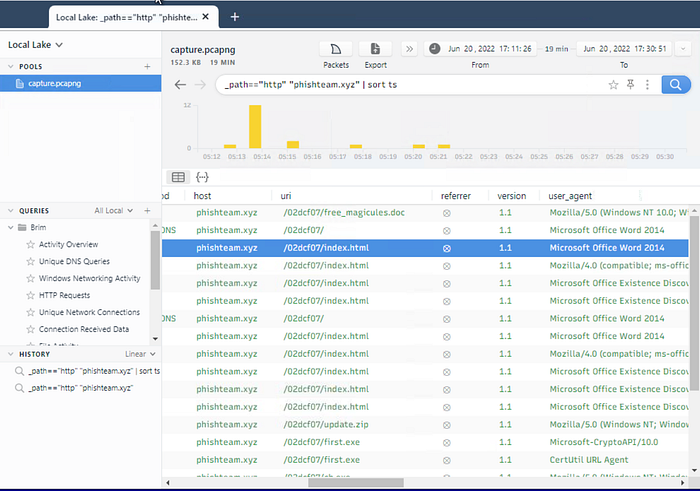Open Unique DNS Queries query
The width and height of the screenshot is (700, 491).
74,262
